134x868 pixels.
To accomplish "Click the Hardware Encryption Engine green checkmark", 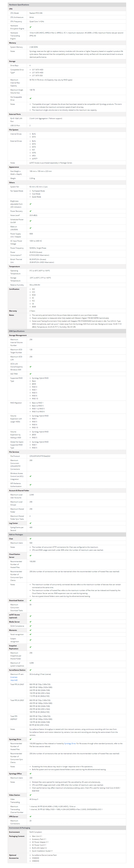I will pos(30,27).
